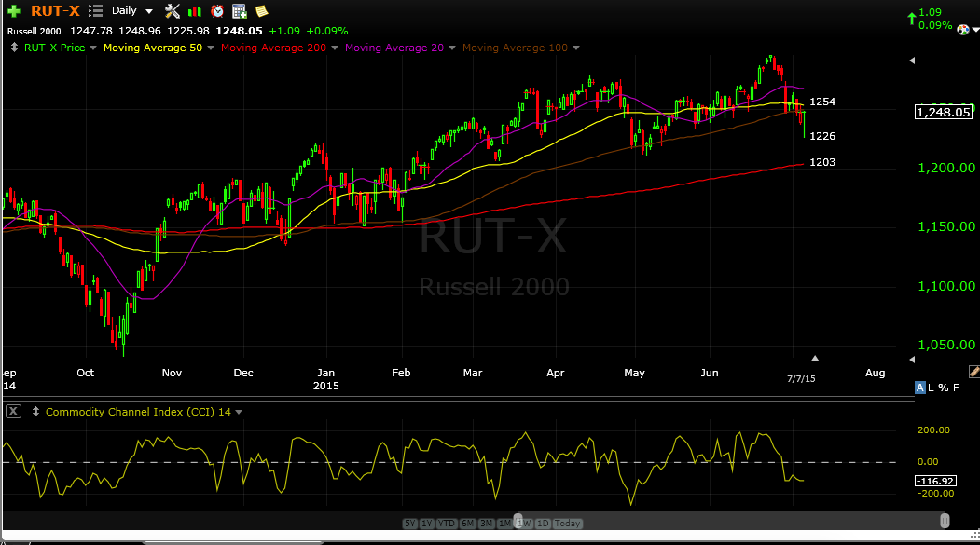Click the Moving Average 20 label

(394, 48)
